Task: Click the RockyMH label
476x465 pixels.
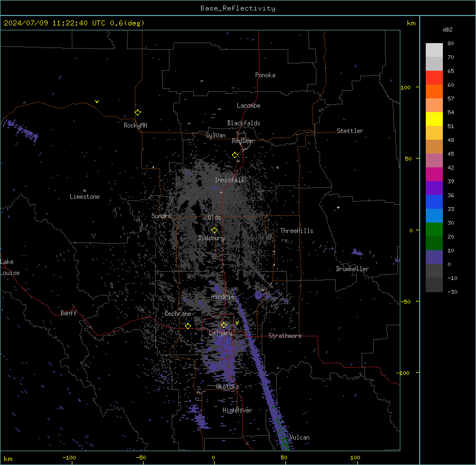Action: coord(135,125)
